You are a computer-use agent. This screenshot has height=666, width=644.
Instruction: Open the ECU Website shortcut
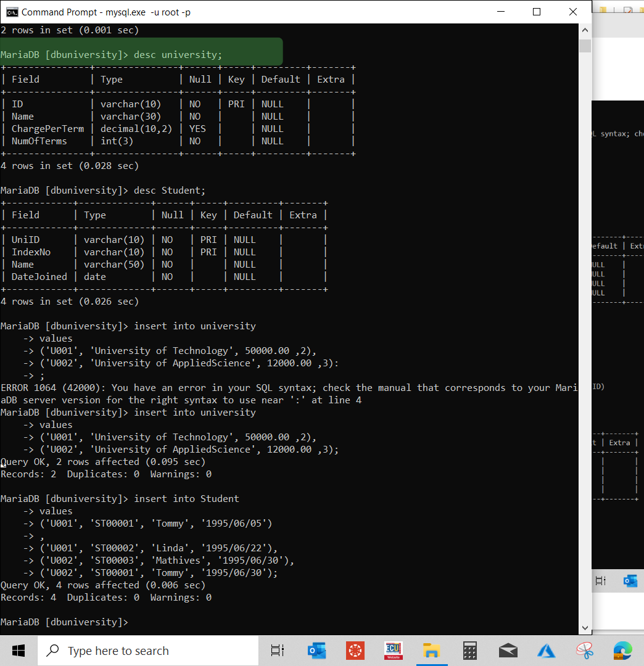point(394,651)
